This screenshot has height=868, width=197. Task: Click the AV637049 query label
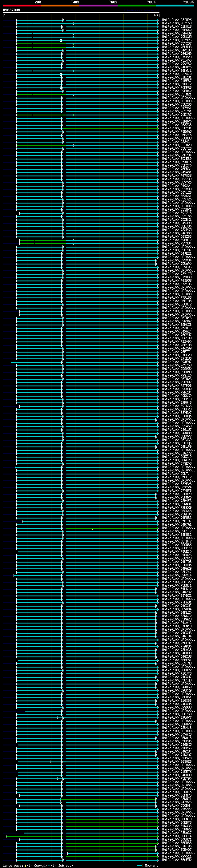(11, 10)
